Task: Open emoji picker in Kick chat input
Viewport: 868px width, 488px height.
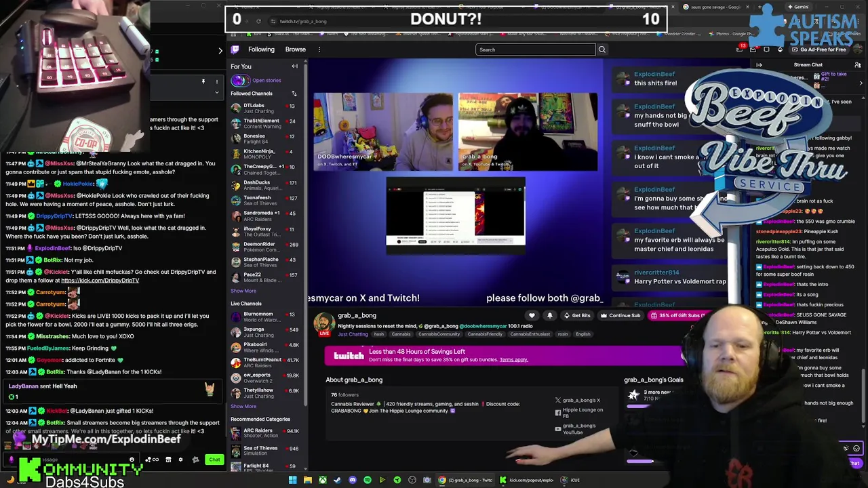Action: click(132, 460)
